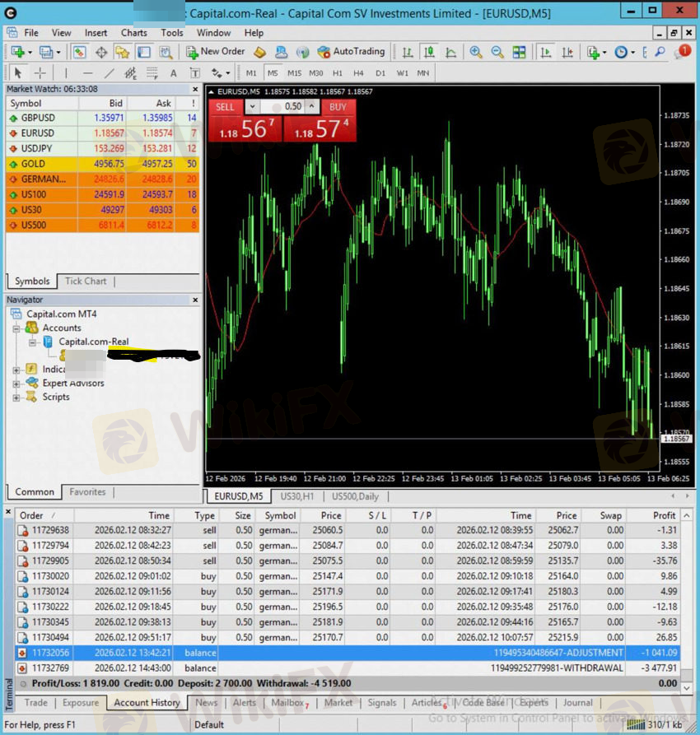Zoom out of the chart
Image resolution: width=700 pixels, height=735 pixels.
[x=497, y=52]
